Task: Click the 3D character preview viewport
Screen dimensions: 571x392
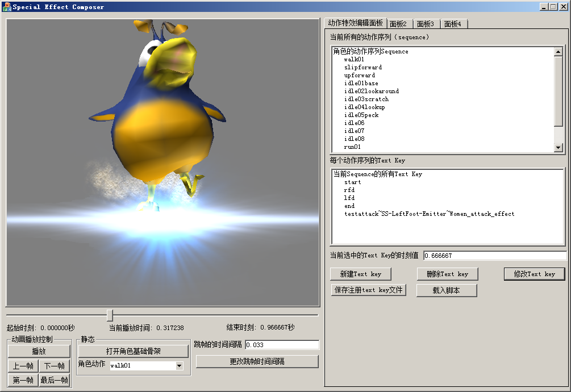Action: pos(163,162)
